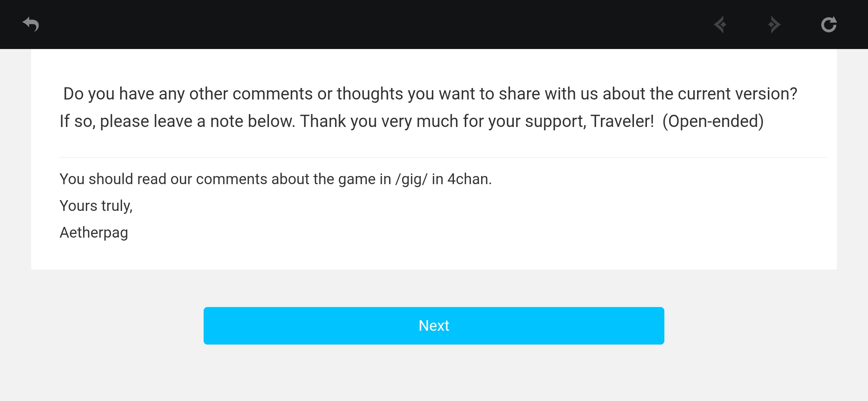Image resolution: width=868 pixels, height=401 pixels.
Task: Click 'Traveler!' in the question prompt
Action: (622, 121)
